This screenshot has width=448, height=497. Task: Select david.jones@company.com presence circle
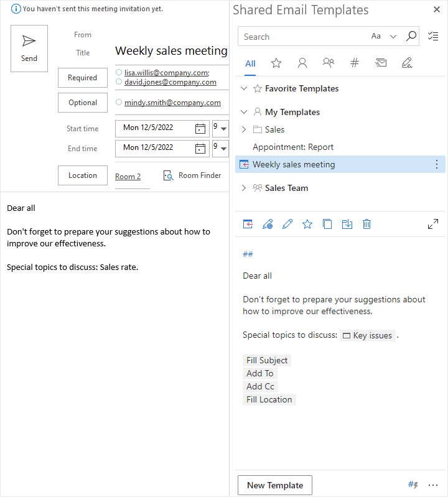[119, 81]
